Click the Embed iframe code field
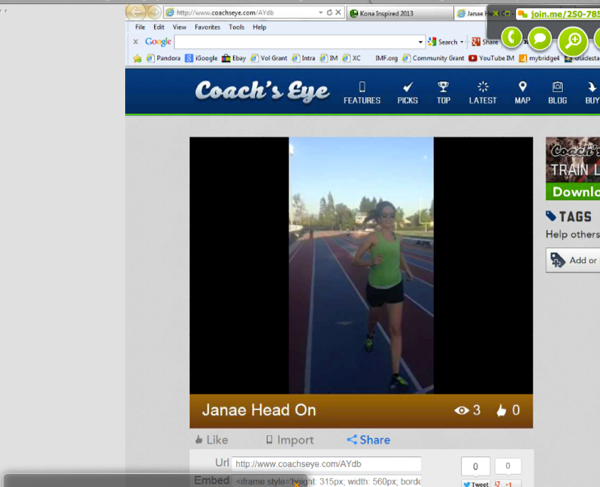The image size is (600, 487). (326, 481)
